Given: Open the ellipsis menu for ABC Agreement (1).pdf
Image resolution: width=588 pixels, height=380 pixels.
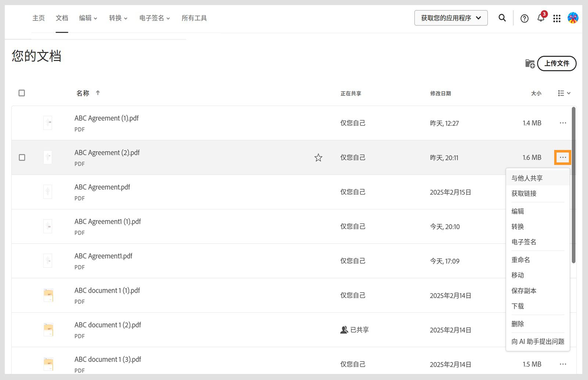Looking at the screenshot, I should click(563, 122).
